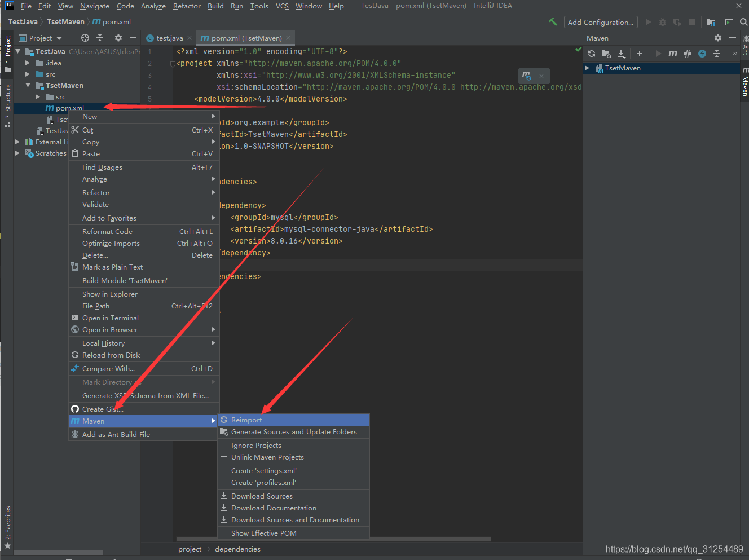Close the pom.xml editor tab
Image resolution: width=749 pixels, height=560 pixels.
tap(288, 38)
